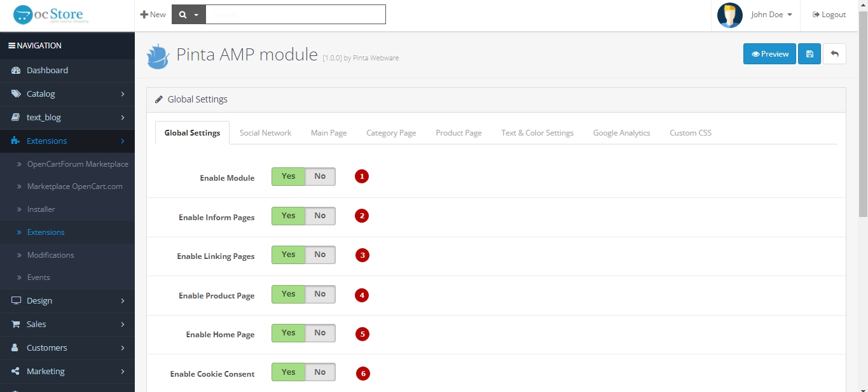Set Enable Product Page to Yes
The width and height of the screenshot is (868, 392).
pos(289,295)
